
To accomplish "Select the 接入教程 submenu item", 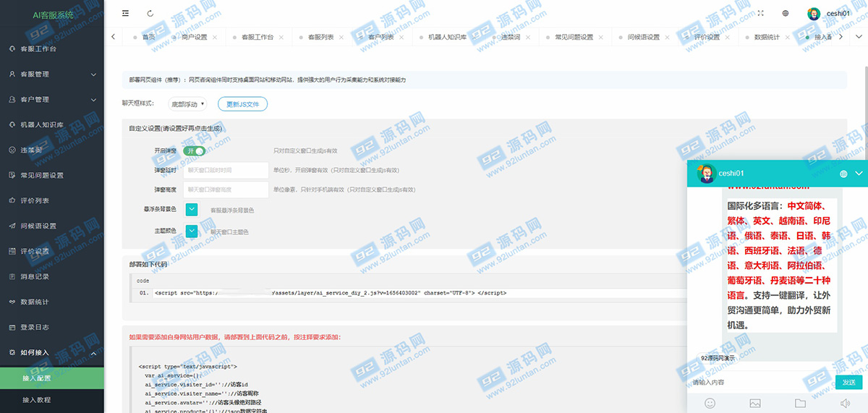I will (x=52, y=399).
